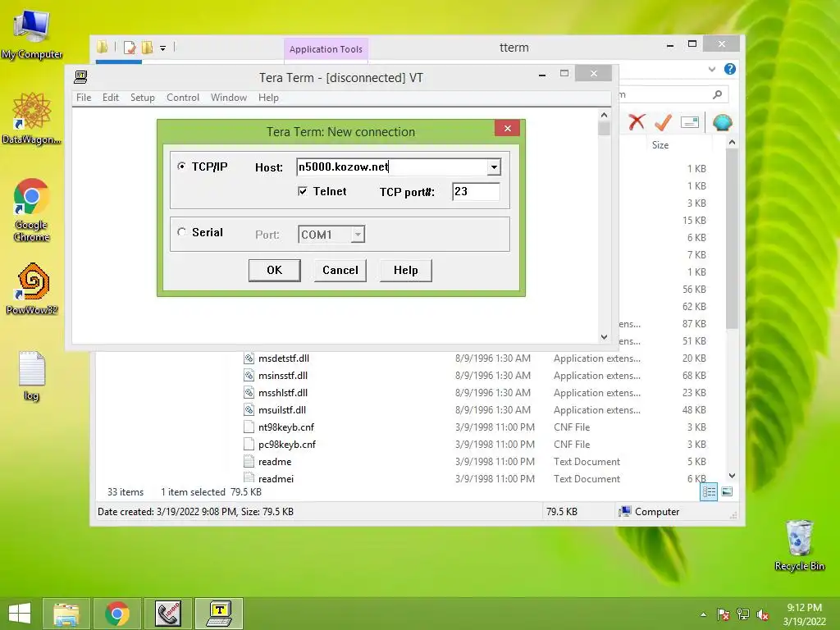Select the Serial radio button
Image resolution: width=840 pixels, height=630 pixels.
[x=181, y=232]
